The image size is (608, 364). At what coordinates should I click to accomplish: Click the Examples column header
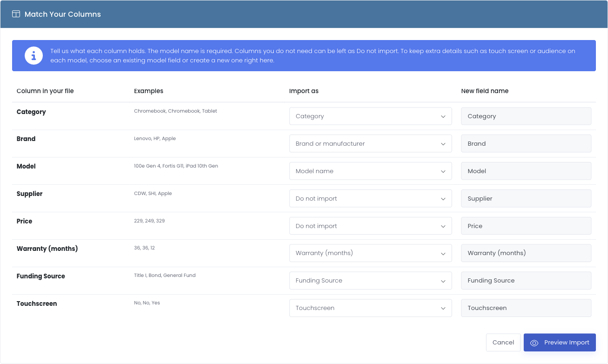tap(149, 91)
